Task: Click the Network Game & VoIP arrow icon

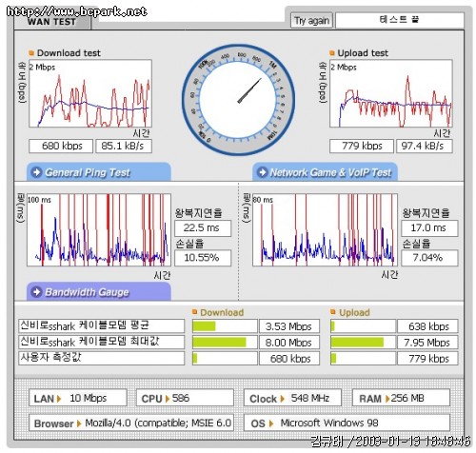Action: 263,172
